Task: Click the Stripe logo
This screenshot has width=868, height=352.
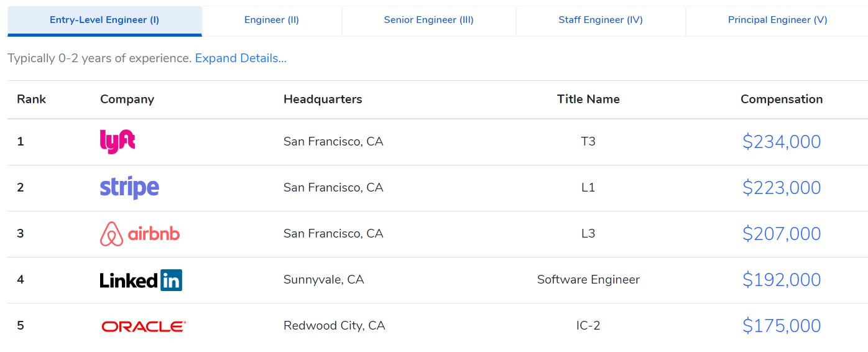Action: (x=129, y=187)
